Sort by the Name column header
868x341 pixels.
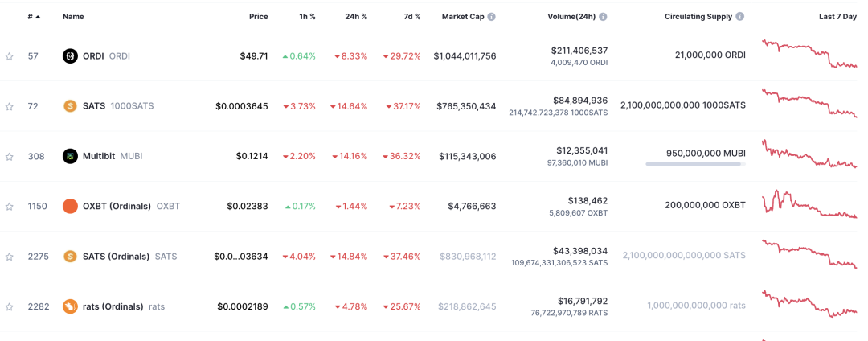click(x=73, y=16)
